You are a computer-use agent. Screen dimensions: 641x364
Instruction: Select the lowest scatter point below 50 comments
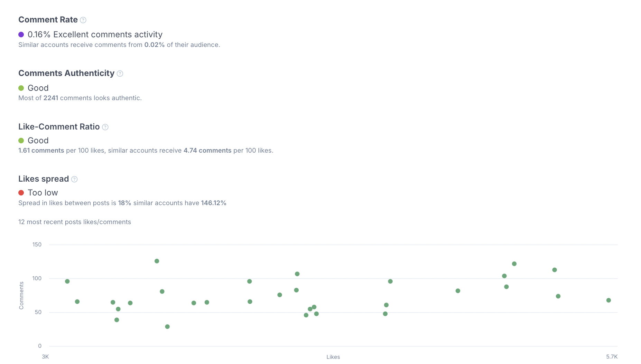pos(167,327)
